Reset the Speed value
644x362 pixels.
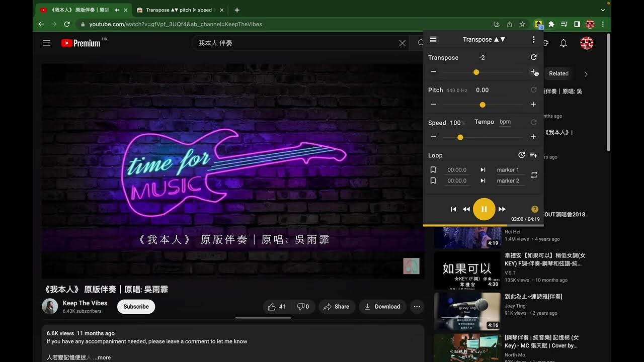click(x=534, y=122)
